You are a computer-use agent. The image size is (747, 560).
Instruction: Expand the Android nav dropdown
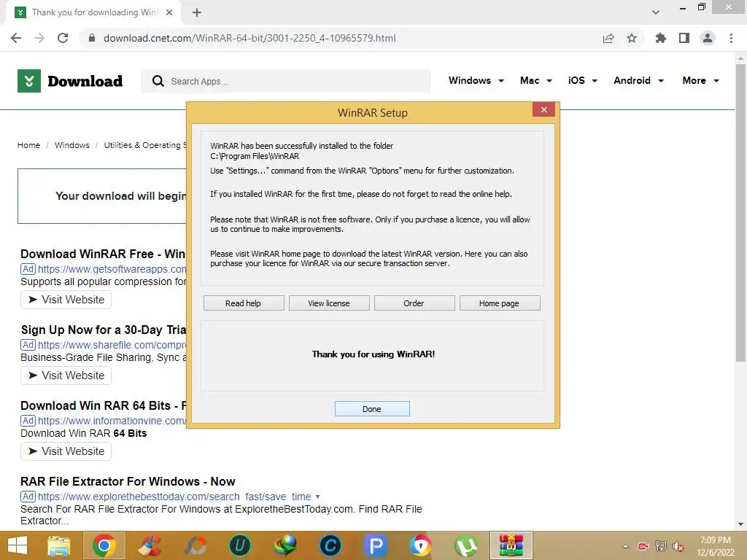[638, 80]
